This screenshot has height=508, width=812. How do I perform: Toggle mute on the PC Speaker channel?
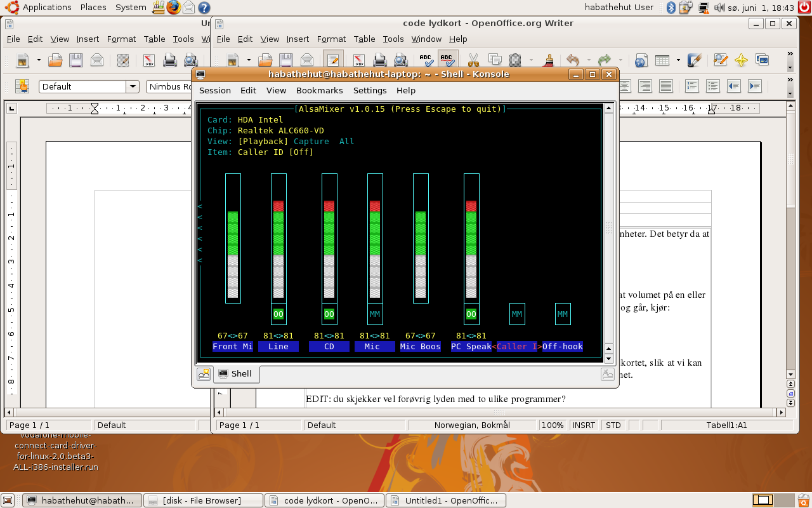(x=471, y=314)
